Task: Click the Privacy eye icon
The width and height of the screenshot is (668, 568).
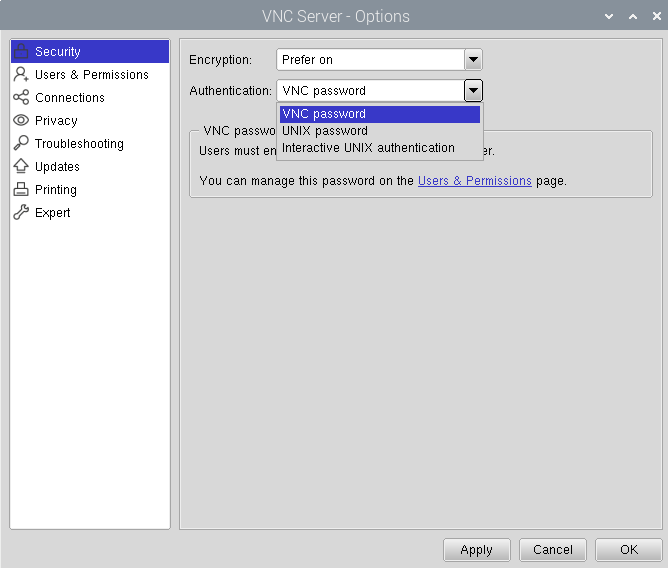Action: tap(21, 120)
